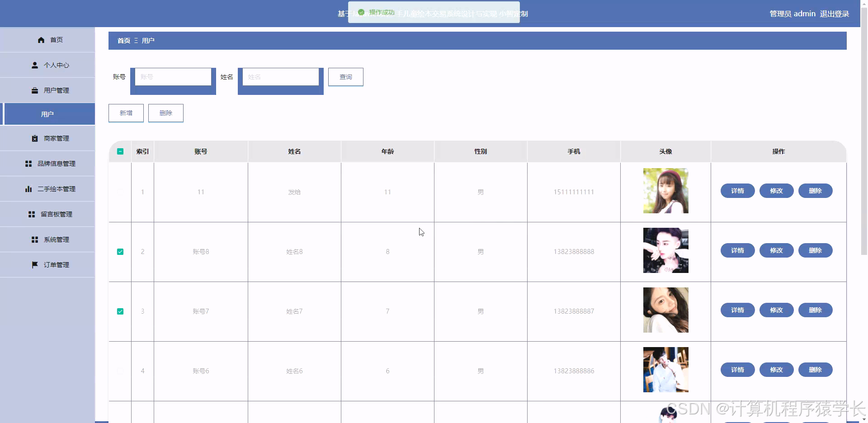Expand 商家管理 sidebar section
The image size is (868, 423).
pos(47,138)
